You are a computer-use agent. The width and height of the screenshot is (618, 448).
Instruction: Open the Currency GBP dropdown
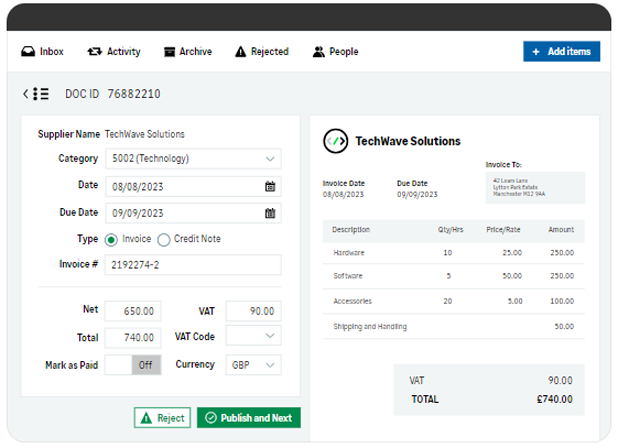click(253, 365)
